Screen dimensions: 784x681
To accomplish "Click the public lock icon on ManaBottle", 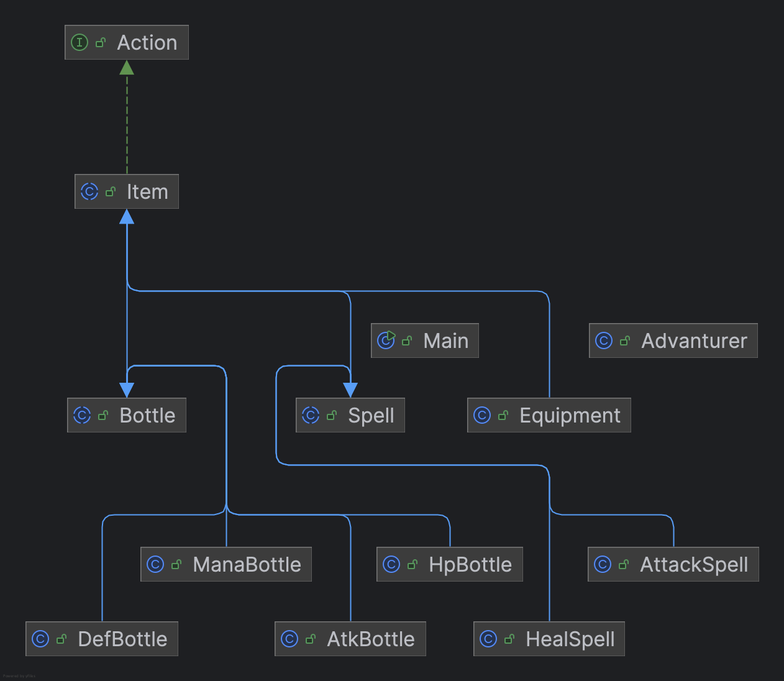I will point(176,564).
